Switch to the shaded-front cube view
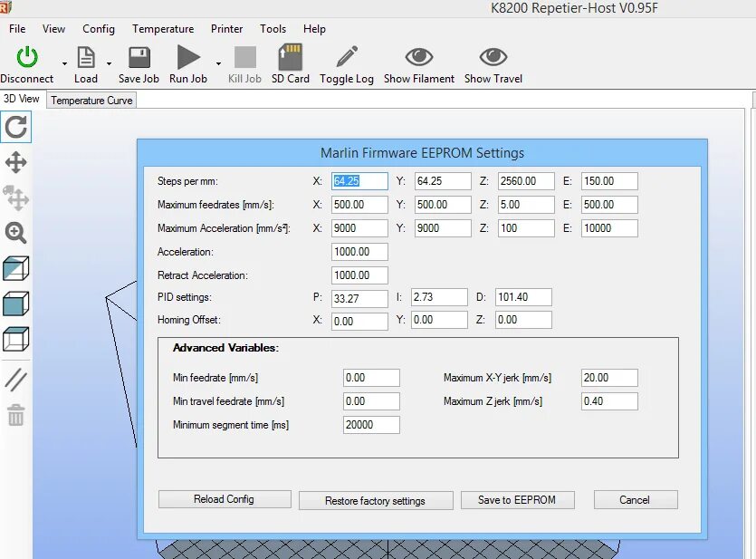Screen dimensions: 756x559 [16, 304]
